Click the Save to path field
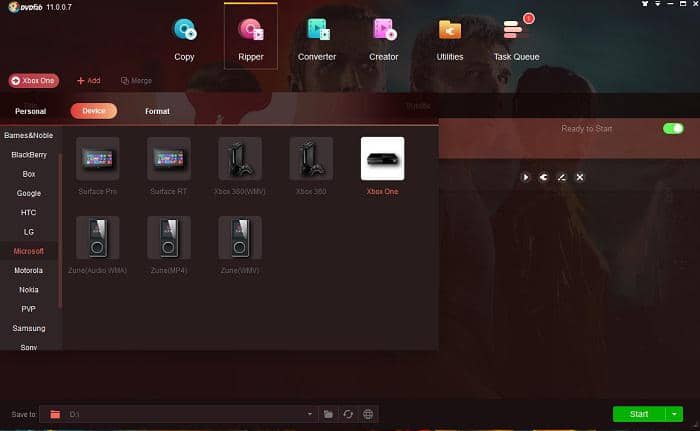 coord(178,414)
